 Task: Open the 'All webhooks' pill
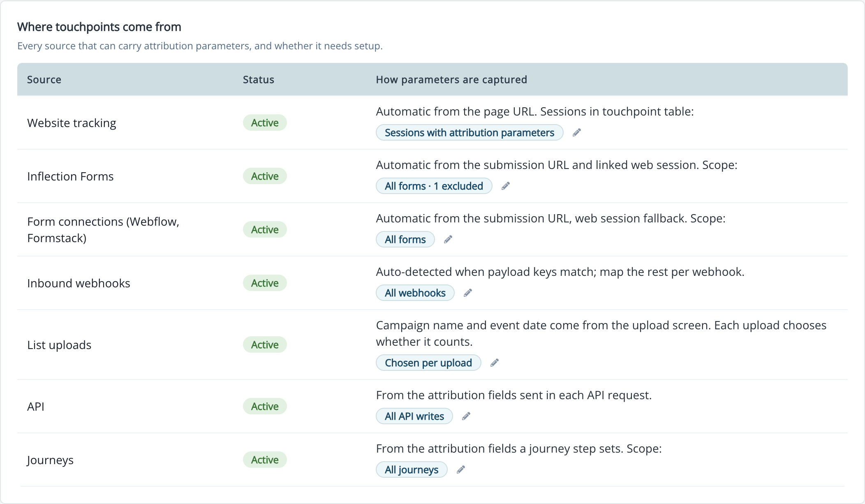pyautogui.click(x=415, y=293)
